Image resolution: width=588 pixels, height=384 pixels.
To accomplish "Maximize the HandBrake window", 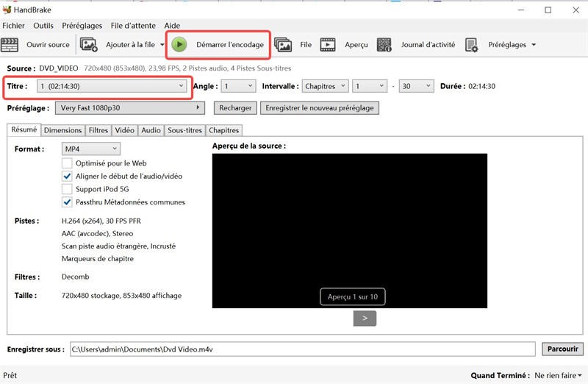I will pos(548,10).
